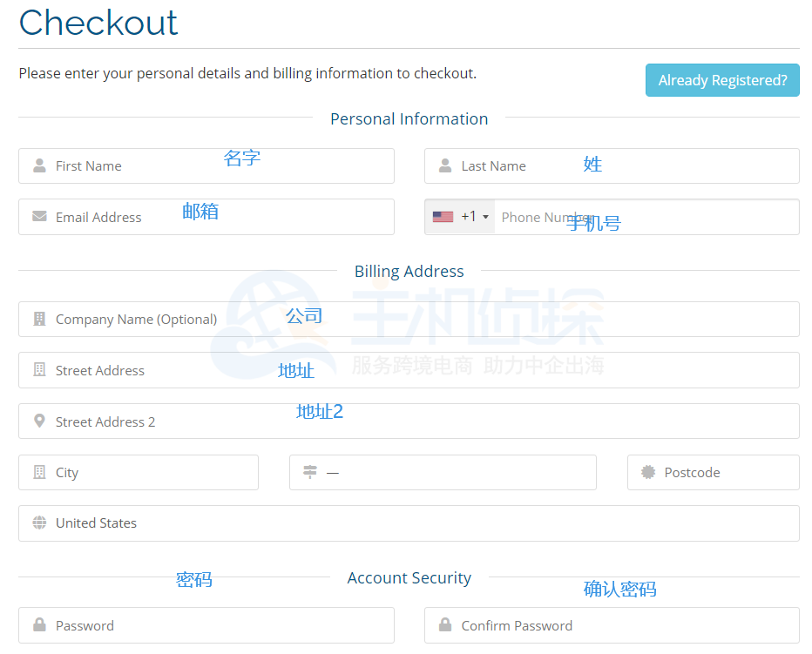Click the Last Name person icon

click(445, 165)
